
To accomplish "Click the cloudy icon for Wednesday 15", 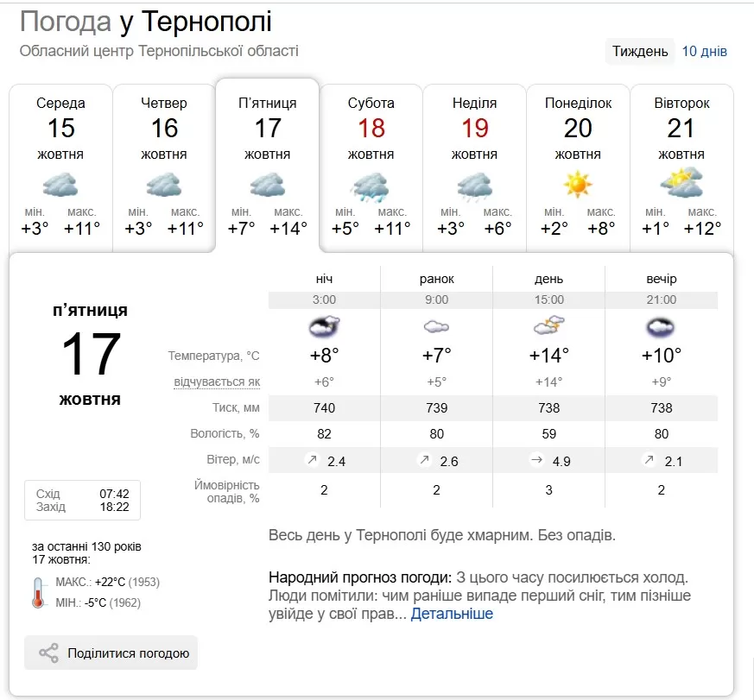I will (x=60, y=185).
